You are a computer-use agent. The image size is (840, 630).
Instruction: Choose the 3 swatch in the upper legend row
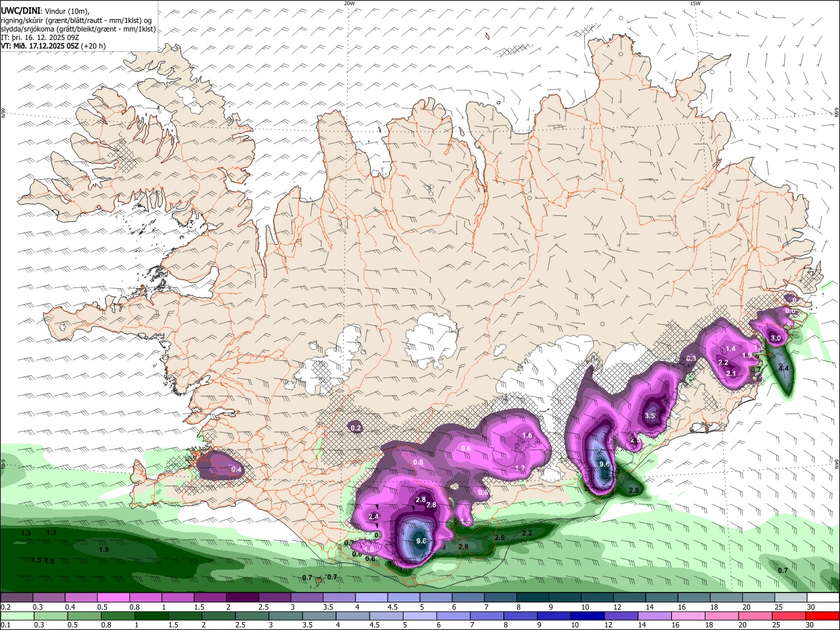(x=306, y=598)
